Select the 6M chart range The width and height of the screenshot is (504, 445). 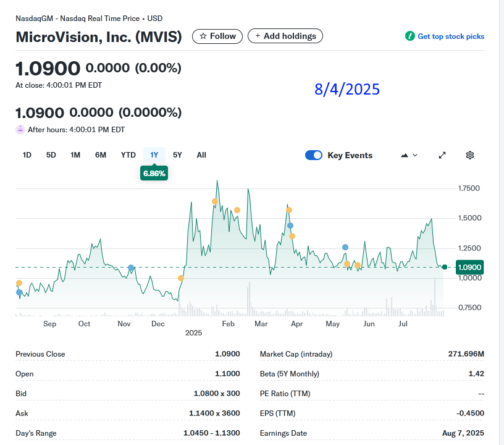[x=101, y=155]
